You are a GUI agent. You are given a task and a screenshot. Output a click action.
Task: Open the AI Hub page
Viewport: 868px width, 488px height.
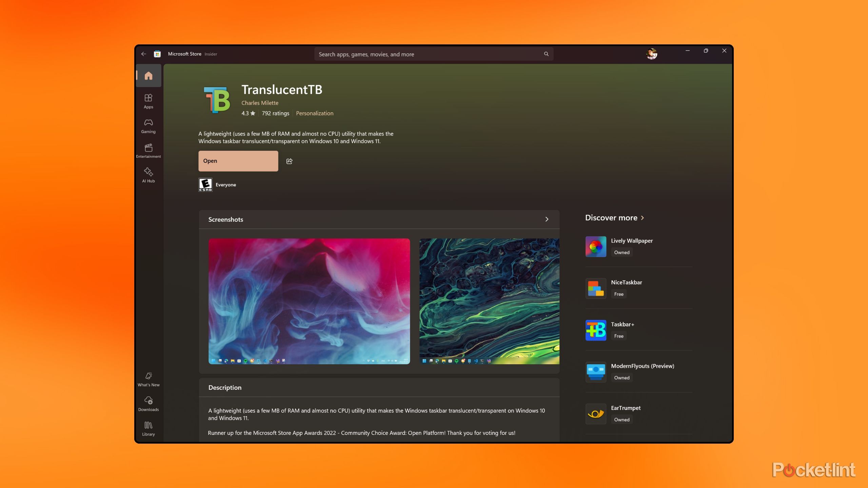point(149,175)
